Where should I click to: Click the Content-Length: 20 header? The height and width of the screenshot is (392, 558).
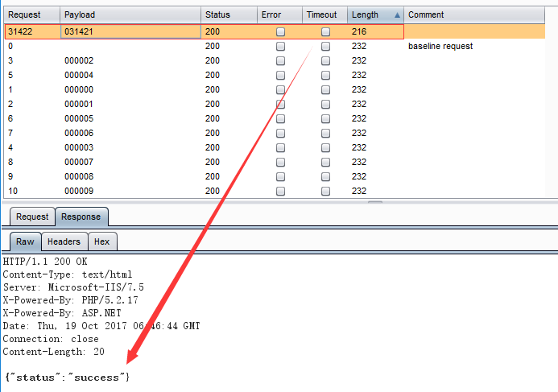pos(54,352)
